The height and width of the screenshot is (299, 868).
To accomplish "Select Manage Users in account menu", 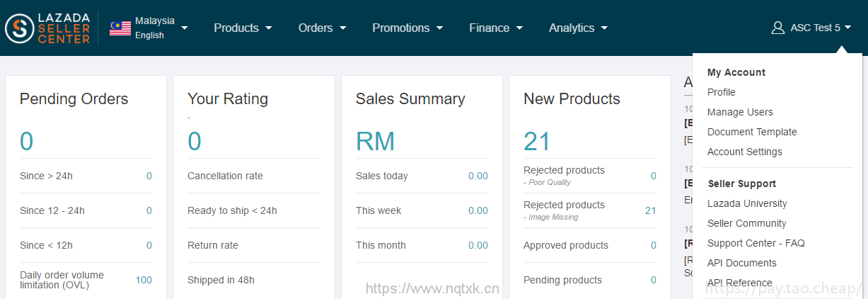I will click(740, 112).
